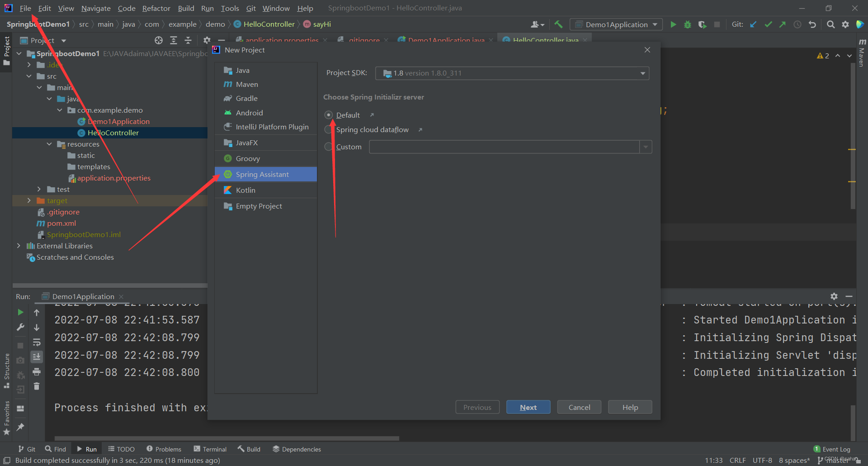Open Demo1Application run configuration dropdown
This screenshot has width=868, height=466.
pos(616,24)
